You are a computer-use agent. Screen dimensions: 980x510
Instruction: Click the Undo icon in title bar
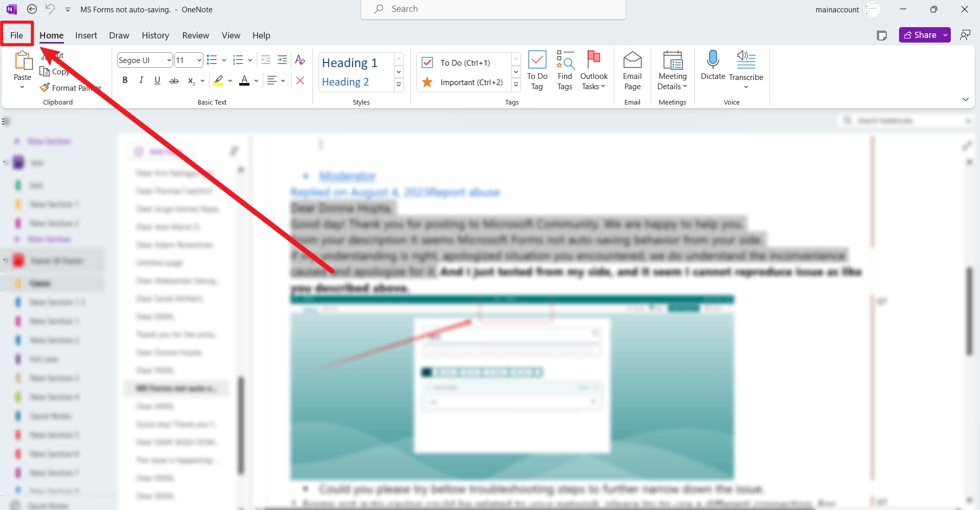click(x=50, y=9)
